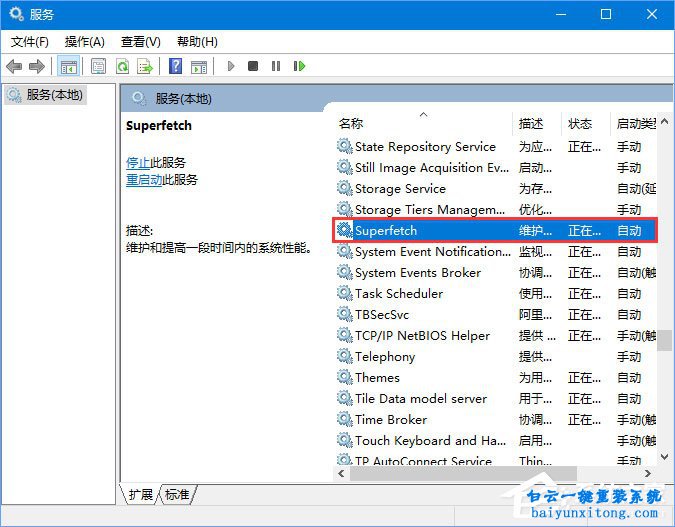
Task: Click gear icon of Touch Keyboard row
Action: pos(344,440)
